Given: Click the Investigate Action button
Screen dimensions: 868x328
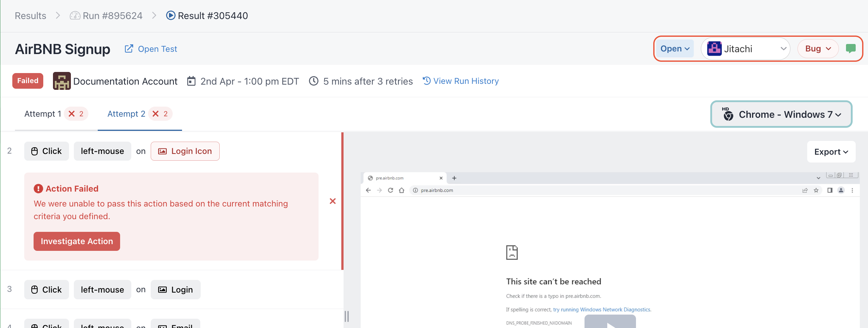Looking at the screenshot, I should tap(77, 241).
